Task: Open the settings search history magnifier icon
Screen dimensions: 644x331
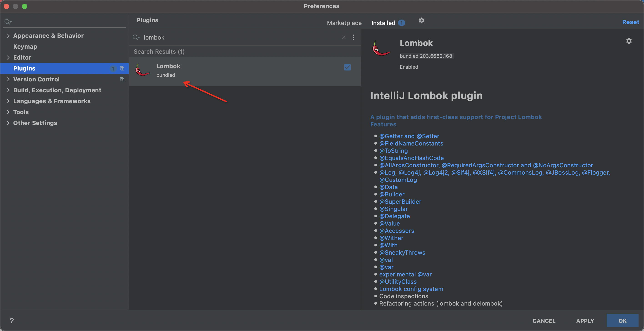Action: click(x=8, y=22)
